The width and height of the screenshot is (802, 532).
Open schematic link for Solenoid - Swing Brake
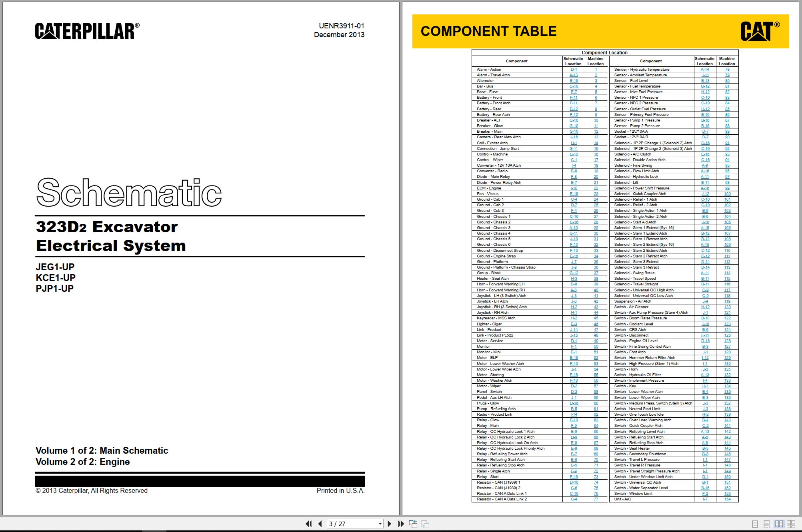pos(705,273)
